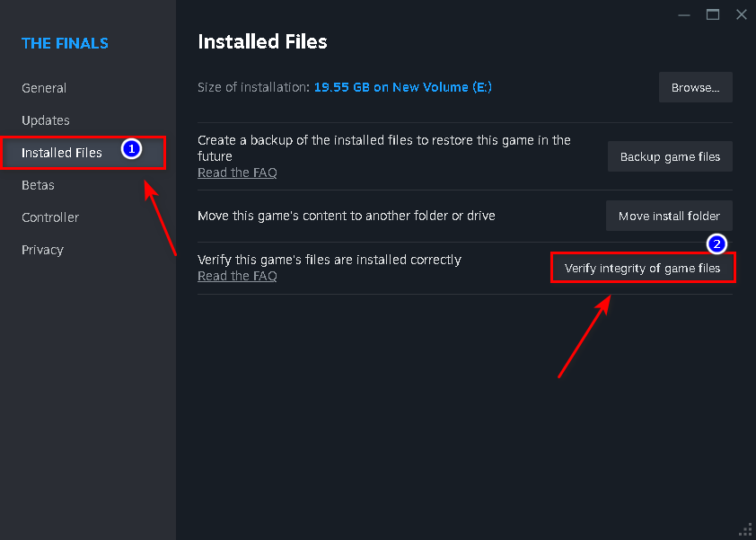Verify integrity of game files
Image resolution: width=756 pixels, height=540 pixels.
pyautogui.click(x=642, y=268)
